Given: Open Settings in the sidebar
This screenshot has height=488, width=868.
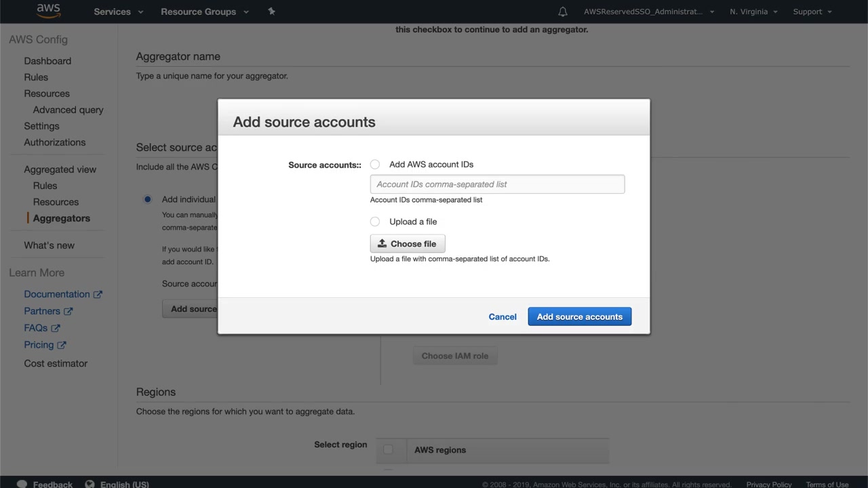Looking at the screenshot, I should (41, 126).
